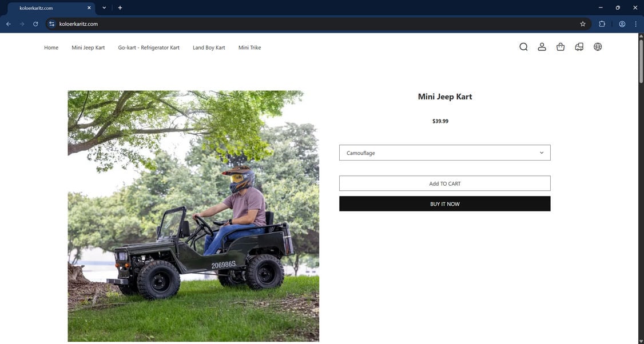Open the site search magnifier icon
Image resolution: width=644 pixels, height=344 pixels.
pyautogui.click(x=523, y=47)
